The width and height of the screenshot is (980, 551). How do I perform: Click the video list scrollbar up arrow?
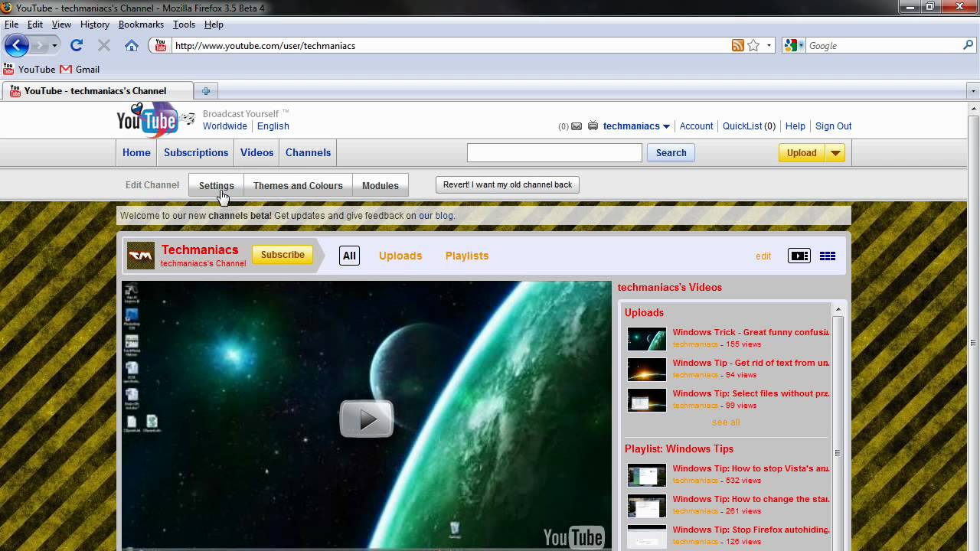838,309
